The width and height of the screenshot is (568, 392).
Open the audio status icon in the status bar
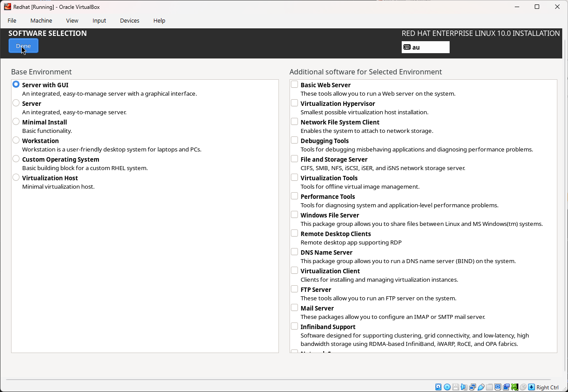pos(464,387)
